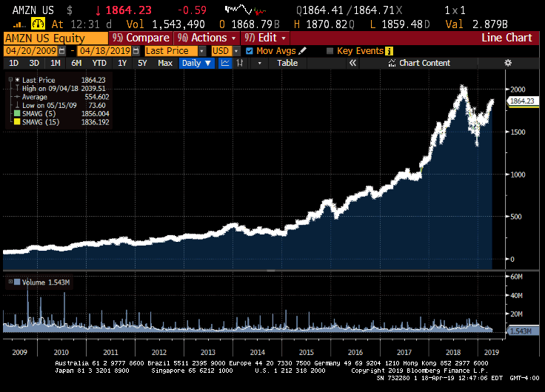Click the start date field 04/20/2009
The image size is (545, 392).
click(x=31, y=51)
